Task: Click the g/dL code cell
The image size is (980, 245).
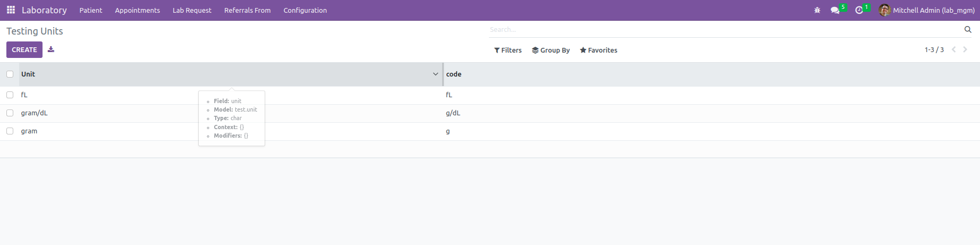Action: point(453,113)
